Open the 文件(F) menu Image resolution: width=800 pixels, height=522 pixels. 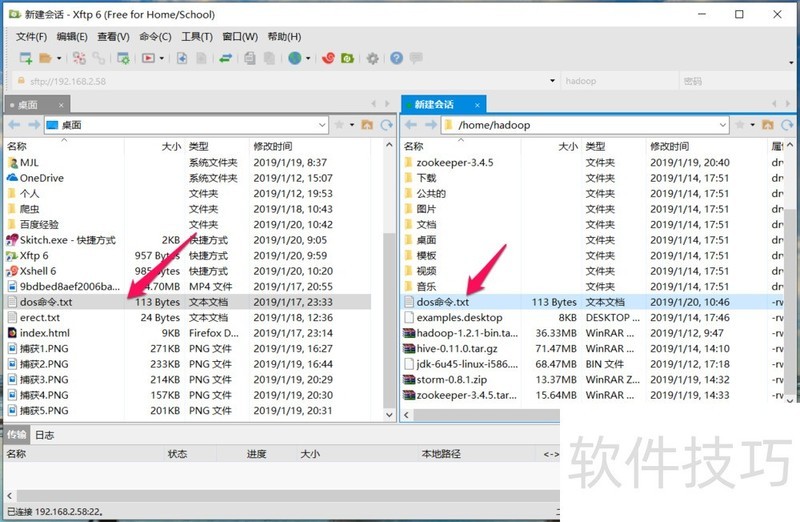pyautogui.click(x=31, y=37)
